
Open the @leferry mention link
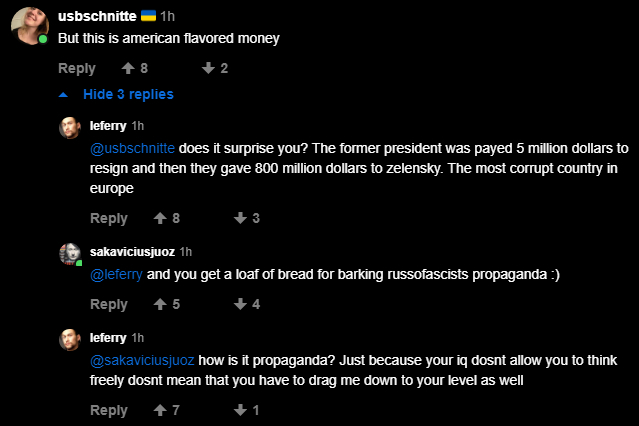[x=116, y=275]
